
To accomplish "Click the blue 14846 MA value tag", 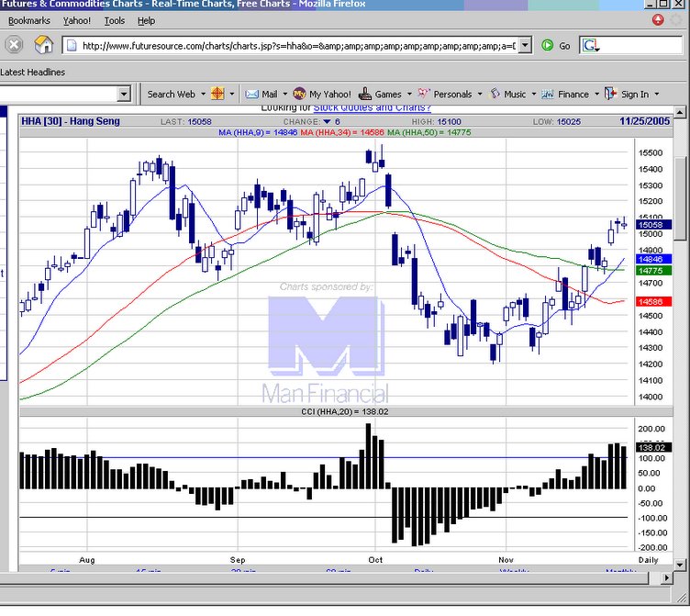I will (654, 260).
